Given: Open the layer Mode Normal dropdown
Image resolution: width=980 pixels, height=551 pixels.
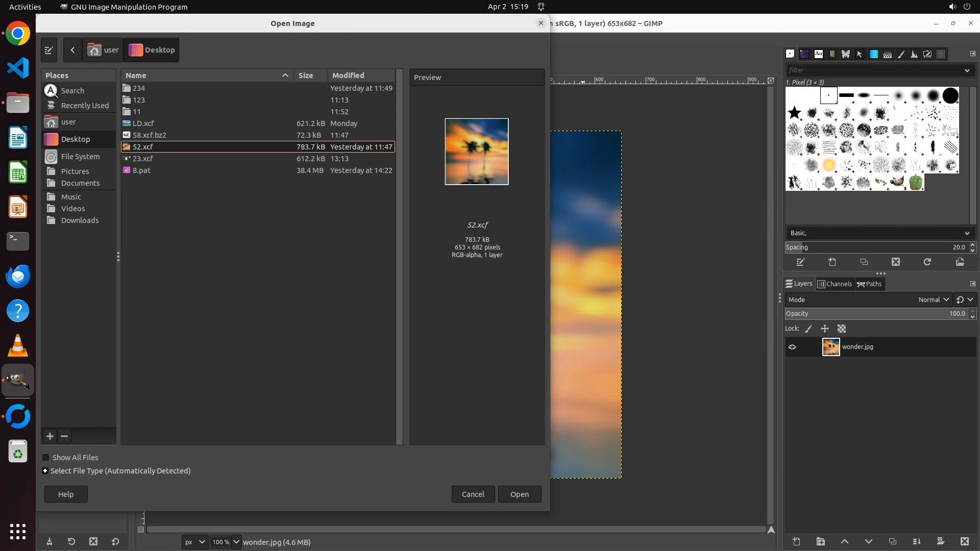Looking at the screenshot, I should pos(934,300).
